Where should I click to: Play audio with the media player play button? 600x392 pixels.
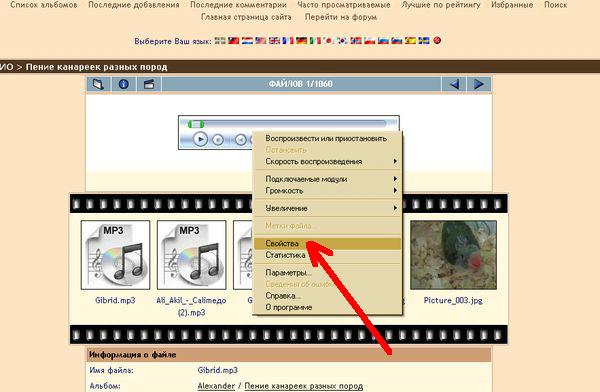click(x=200, y=139)
